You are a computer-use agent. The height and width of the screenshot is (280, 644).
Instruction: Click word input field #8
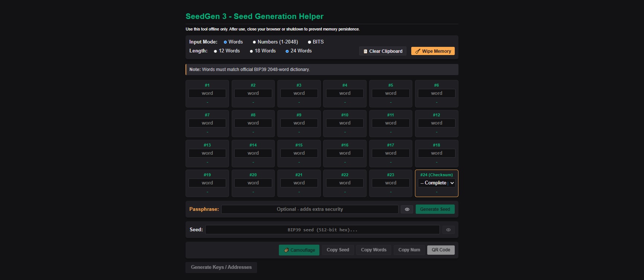point(253,123)
